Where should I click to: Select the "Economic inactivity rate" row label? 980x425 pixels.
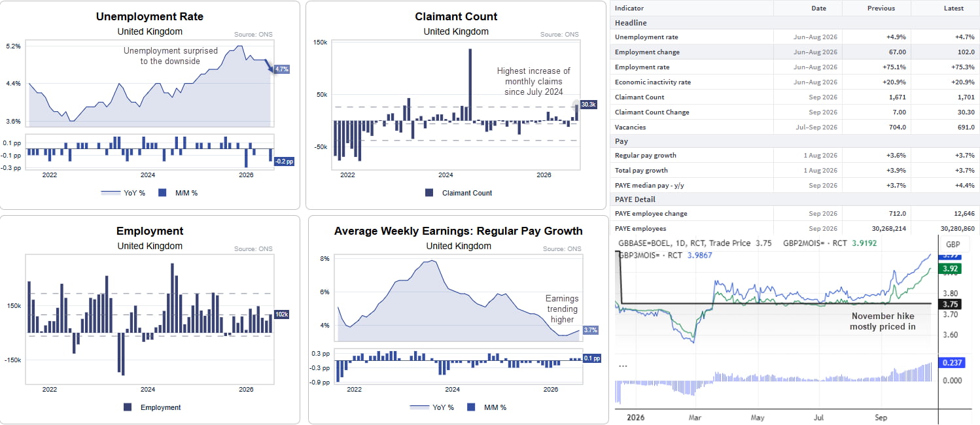[653, 82]
